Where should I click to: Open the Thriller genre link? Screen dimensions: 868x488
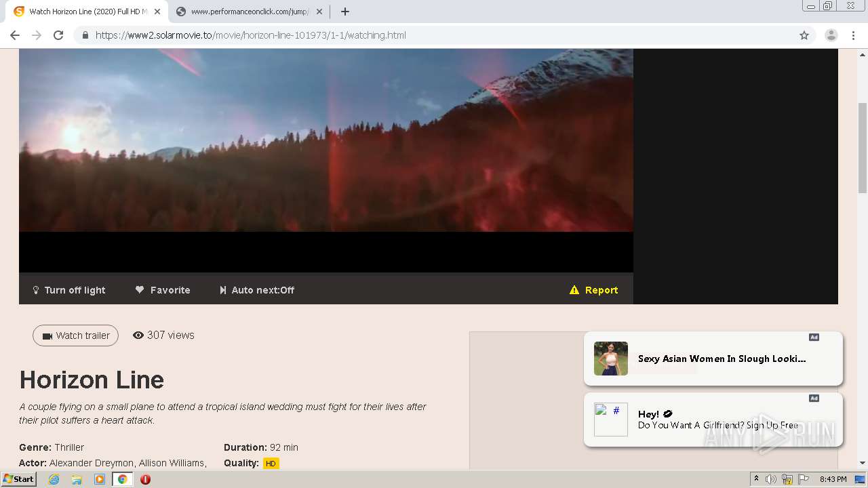tap(69, 447)
